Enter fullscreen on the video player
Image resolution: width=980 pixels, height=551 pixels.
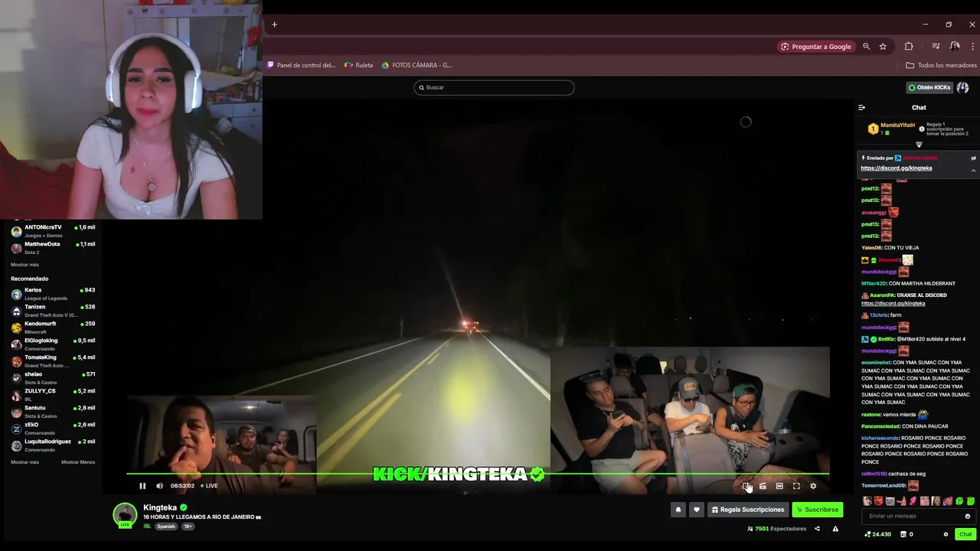[796, 486]
